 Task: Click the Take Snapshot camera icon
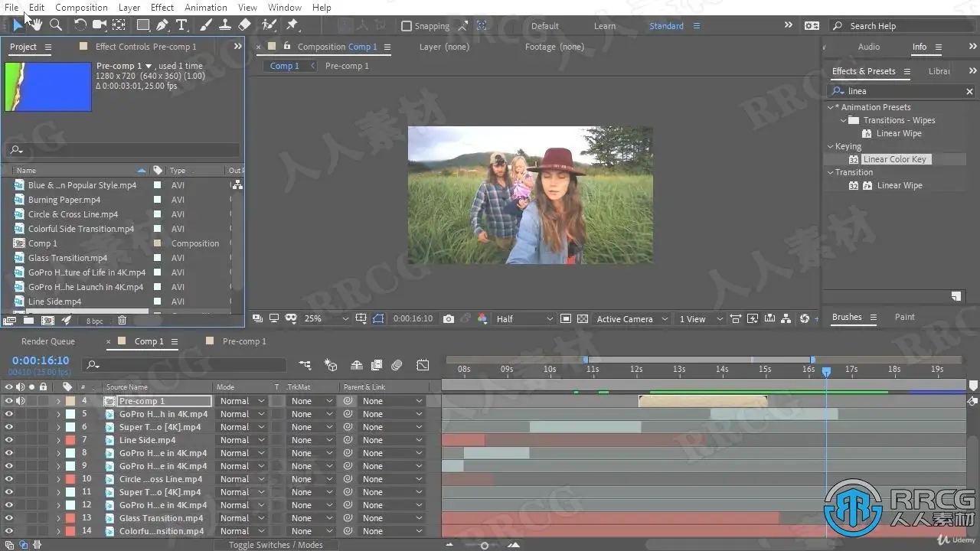tap(449, 319)
